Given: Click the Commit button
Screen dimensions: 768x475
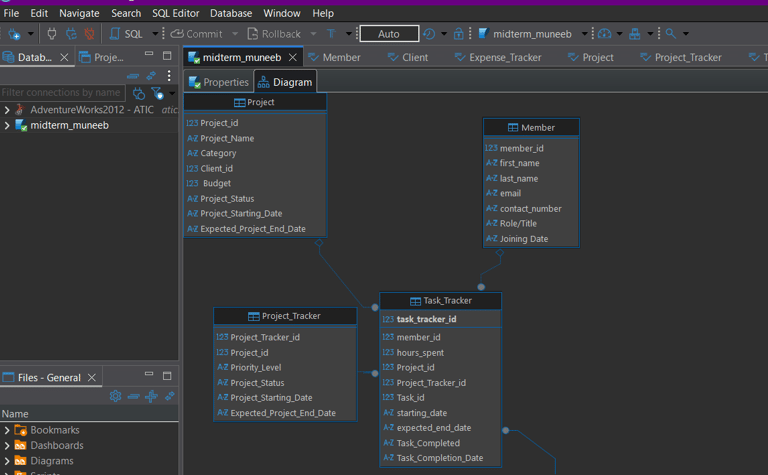Looking at the screenshot, I should [x=197, y=34].
